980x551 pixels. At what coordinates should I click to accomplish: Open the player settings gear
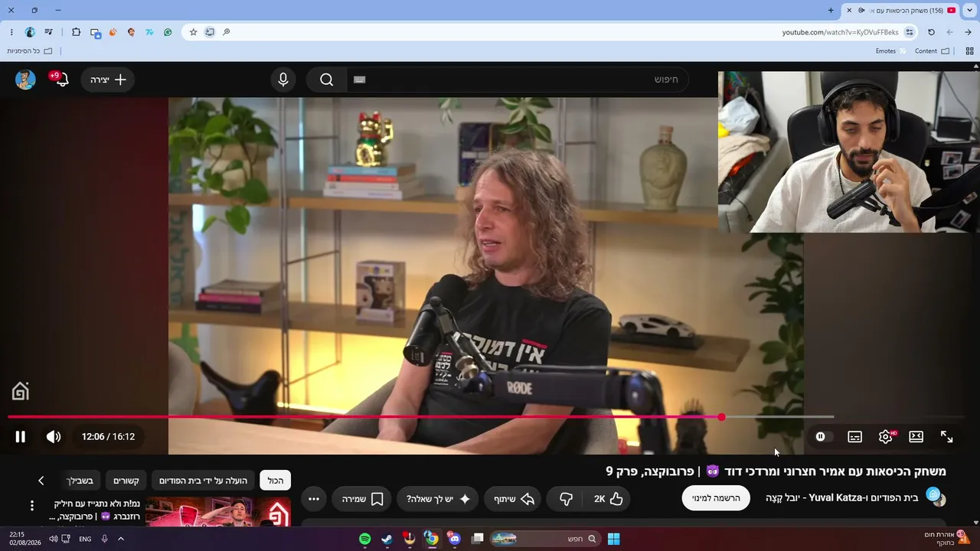pos(886,437)
